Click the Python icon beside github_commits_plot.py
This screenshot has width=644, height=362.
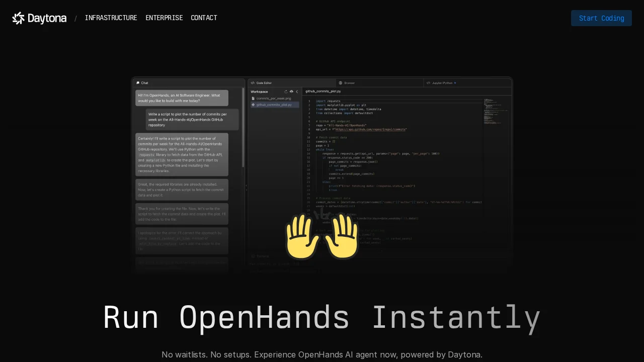coord(253,105)
